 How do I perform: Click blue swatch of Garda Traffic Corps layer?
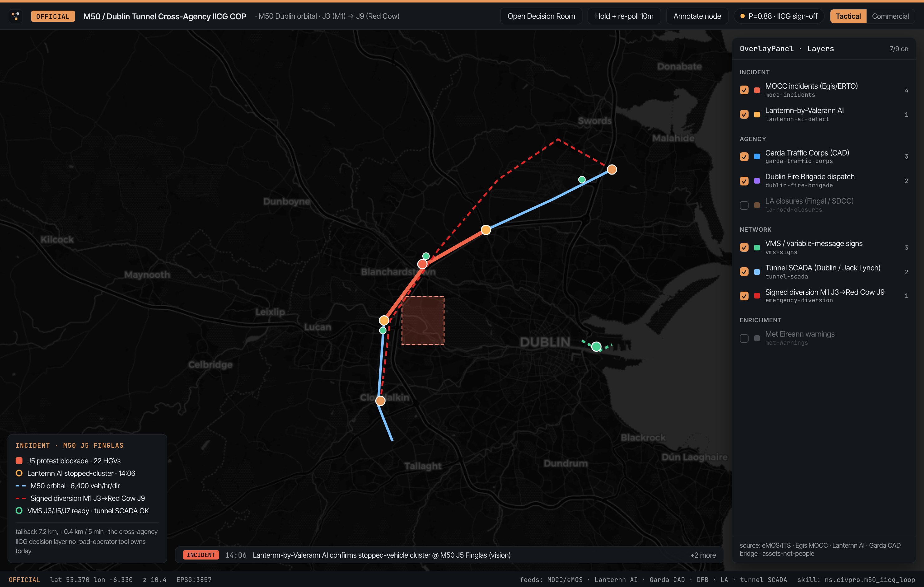coord(757,157)
